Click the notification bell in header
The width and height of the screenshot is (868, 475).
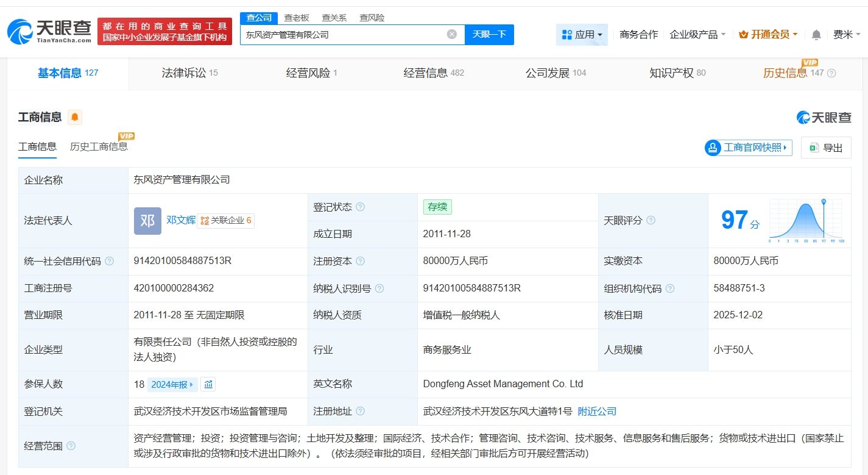click(x=816, y=35)
